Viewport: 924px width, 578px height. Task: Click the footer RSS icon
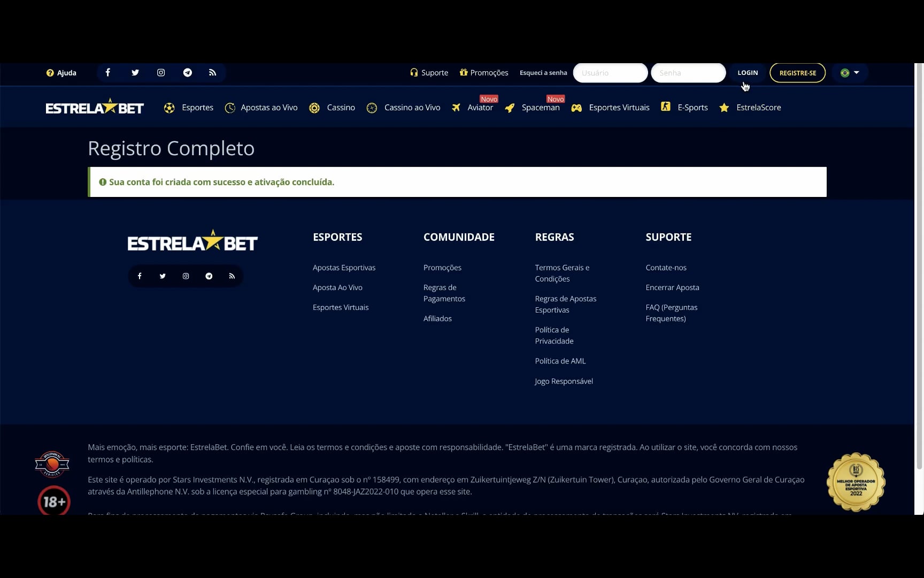coord(232,276)
